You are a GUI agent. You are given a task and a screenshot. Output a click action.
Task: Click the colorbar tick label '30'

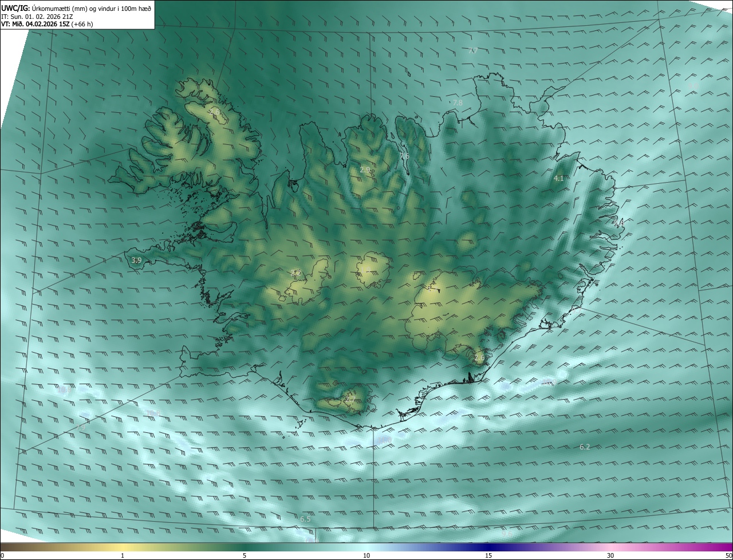[x=610, y=555]
